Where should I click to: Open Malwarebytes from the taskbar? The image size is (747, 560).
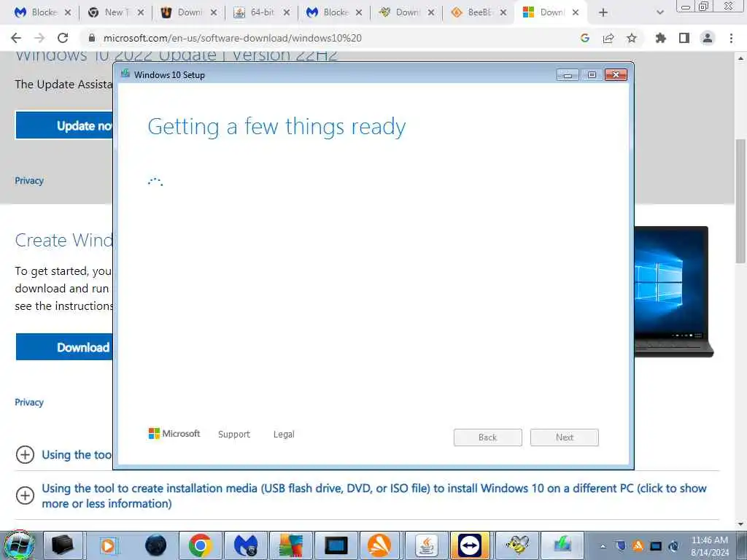[246, 545]
